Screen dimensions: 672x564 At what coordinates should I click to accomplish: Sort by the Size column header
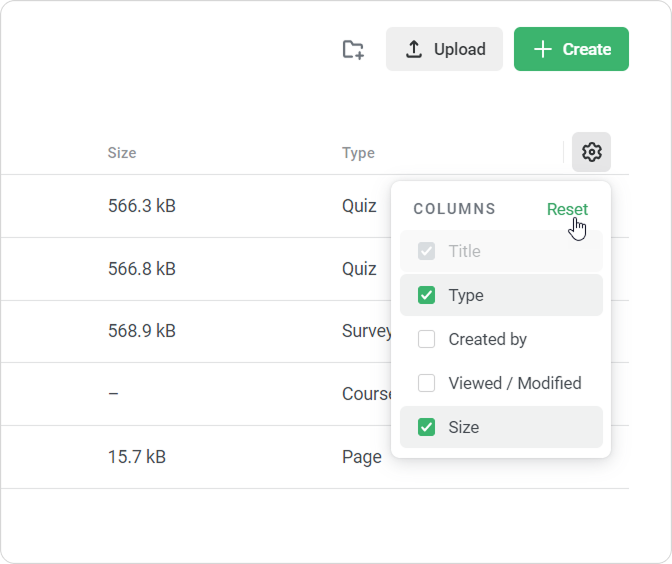tap(122, 153)
